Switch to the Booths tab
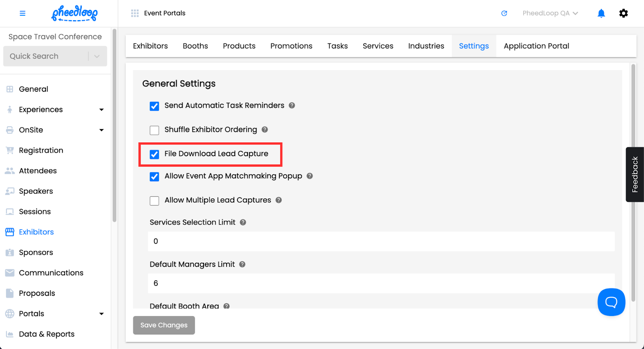644x349 pixels. coord(195,46)
